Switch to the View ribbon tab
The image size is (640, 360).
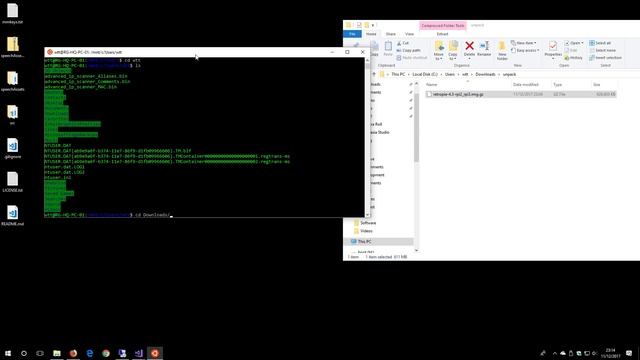409,34
